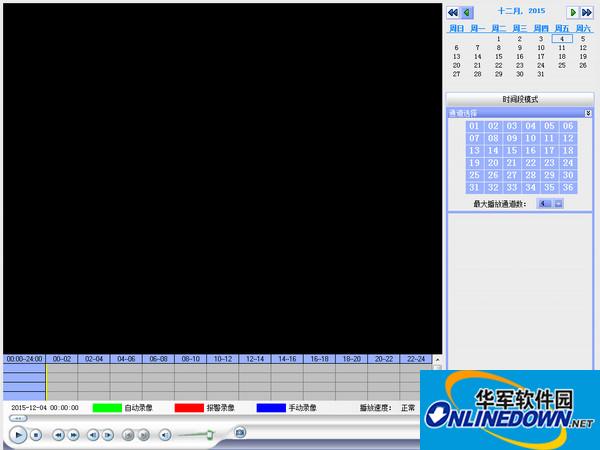Select December 25 on the calendar

pos(562,65)
